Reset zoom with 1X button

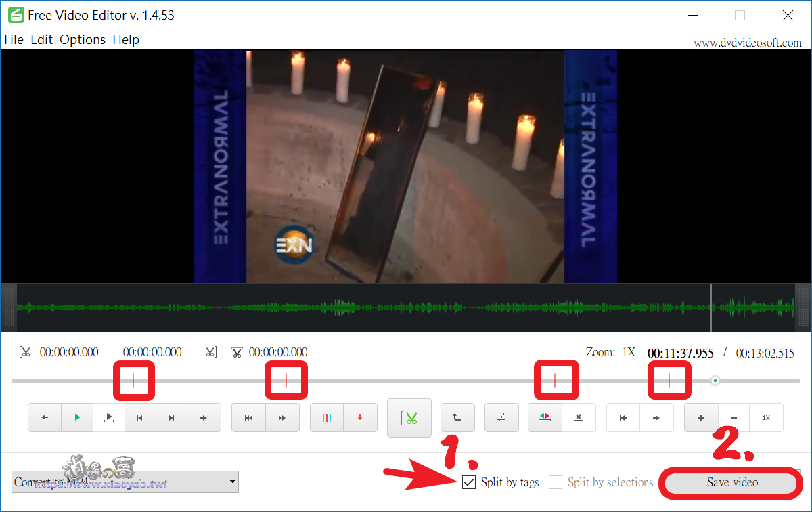(x=767, y=418)
